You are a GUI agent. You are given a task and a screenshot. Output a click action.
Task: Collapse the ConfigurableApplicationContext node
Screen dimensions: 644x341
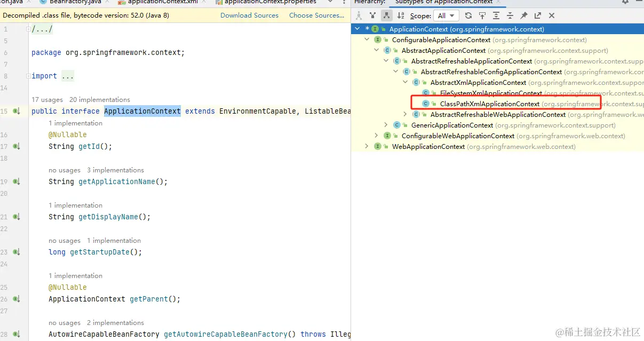[367, 39]
